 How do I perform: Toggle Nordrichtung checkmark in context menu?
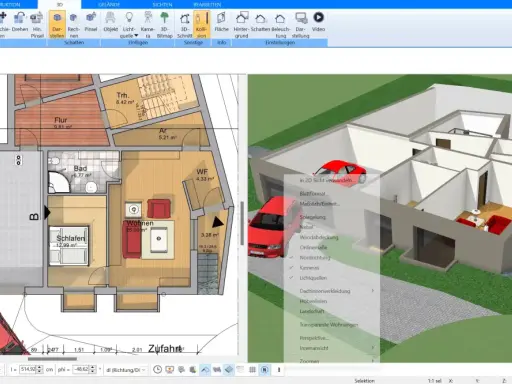(x=291, y=257)
